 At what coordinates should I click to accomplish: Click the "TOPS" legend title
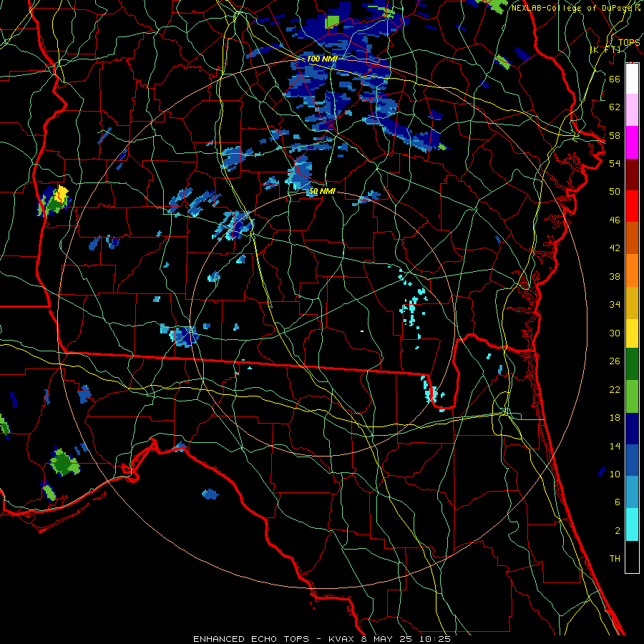[x=629, y=42]
